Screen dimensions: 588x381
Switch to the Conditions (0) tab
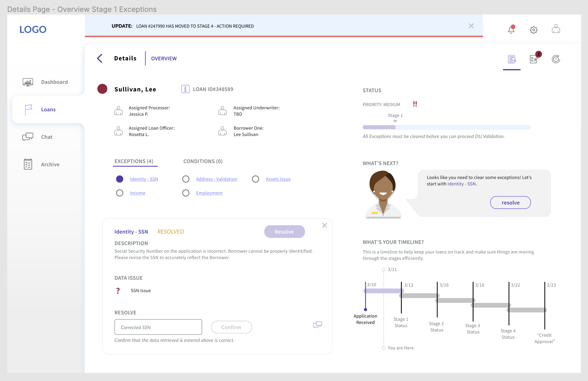pos(203,161)
